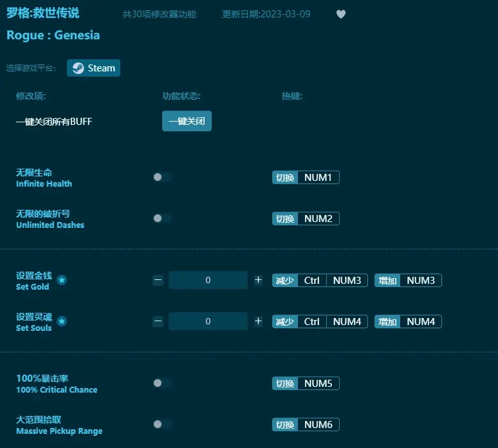This screenshot has height=448, width=498.
Task: Enable Unlimited Dashes toggle
Action: coord(162,218)
